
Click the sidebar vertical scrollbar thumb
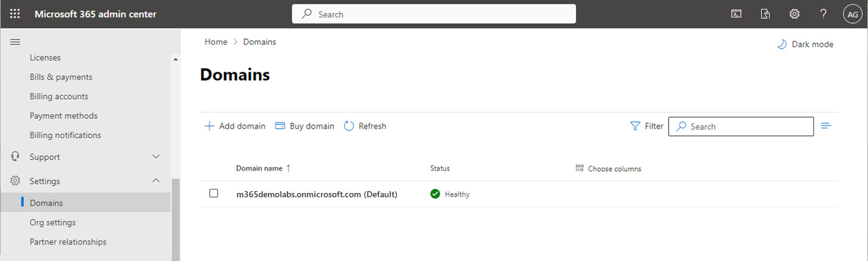[x=176, y=220]
